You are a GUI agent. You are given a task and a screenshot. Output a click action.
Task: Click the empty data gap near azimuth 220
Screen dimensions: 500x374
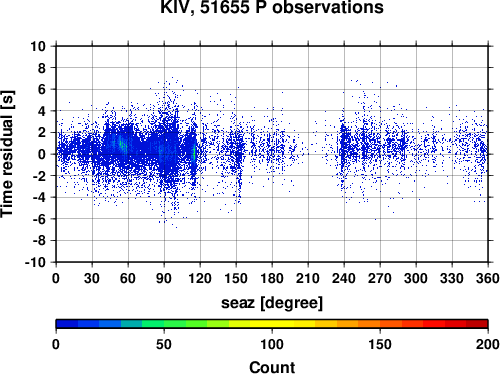pyautogui.click(x=320, y=154)
